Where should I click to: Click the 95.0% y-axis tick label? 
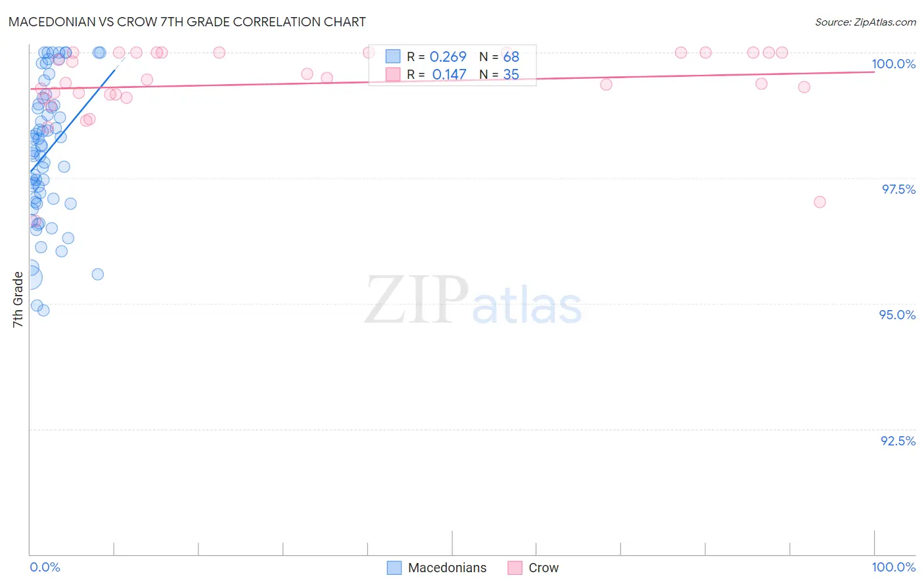pos(897,315)
